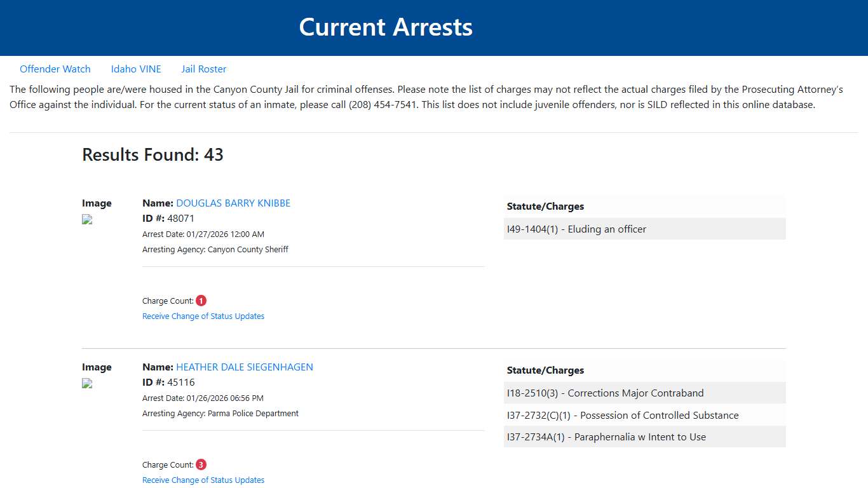Click the Results Found: 43 heading

153,154
